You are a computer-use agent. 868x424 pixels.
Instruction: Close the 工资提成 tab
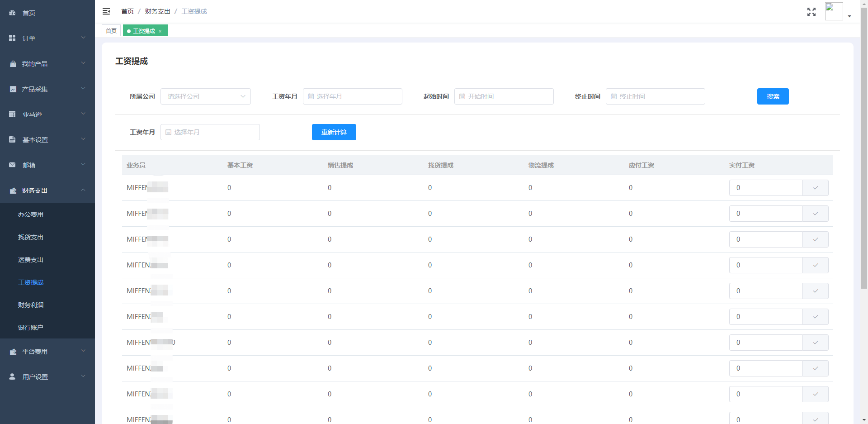tap(160, 31)
